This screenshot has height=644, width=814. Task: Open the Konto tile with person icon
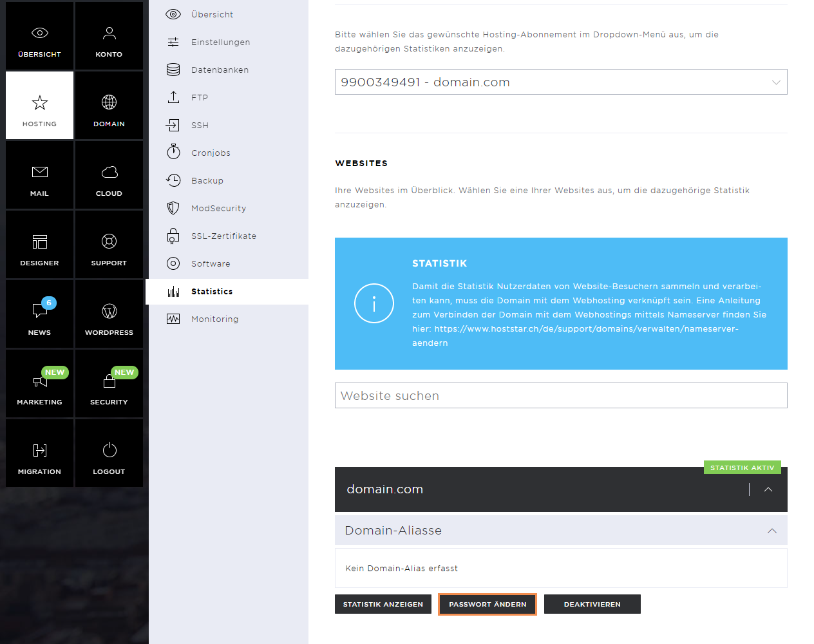(109, 36)
